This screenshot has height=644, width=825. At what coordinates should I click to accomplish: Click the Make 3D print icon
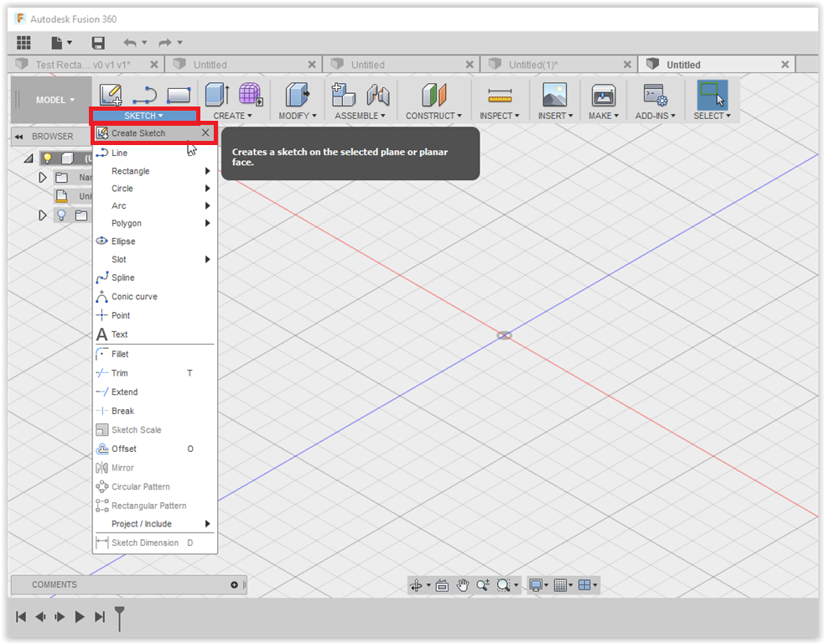pyautogui.click(x=603, y=95)
